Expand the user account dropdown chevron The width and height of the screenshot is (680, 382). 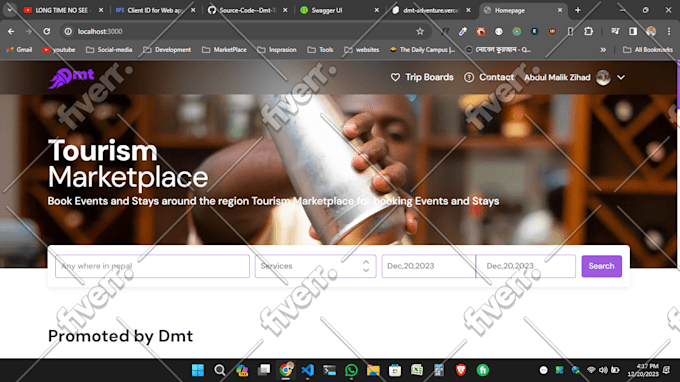(x=621, y=77)
